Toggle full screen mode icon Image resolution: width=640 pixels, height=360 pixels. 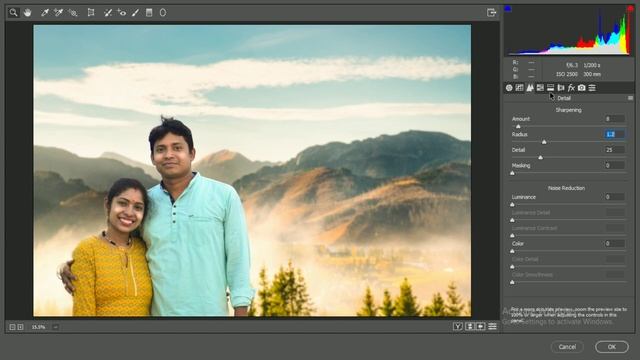(491, 13)
